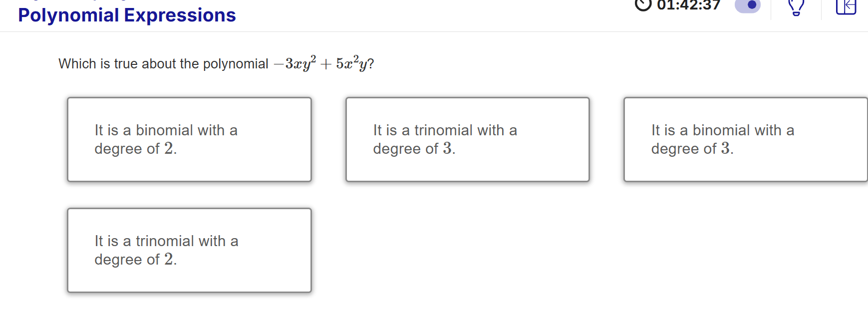The height and width of the screenshot is (313, 868).
Task: Select the save-and-exit icon at top right
Action: 847,8
